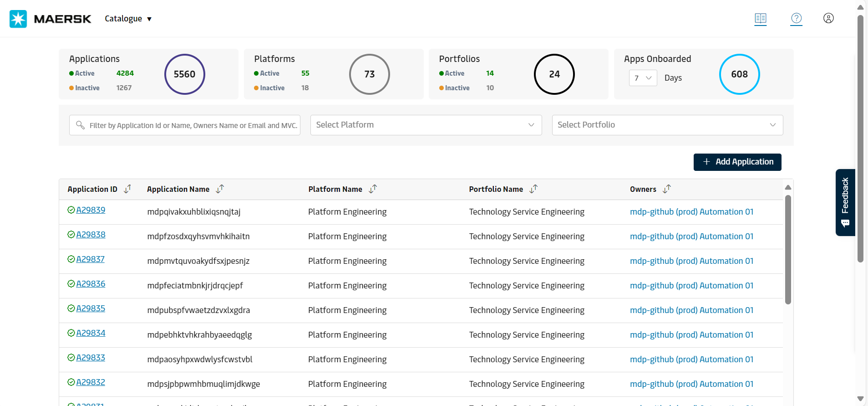This screenshot has width=868, height=406.
Task: Click Applications Inactive count 1267
Action: (124, 88)
